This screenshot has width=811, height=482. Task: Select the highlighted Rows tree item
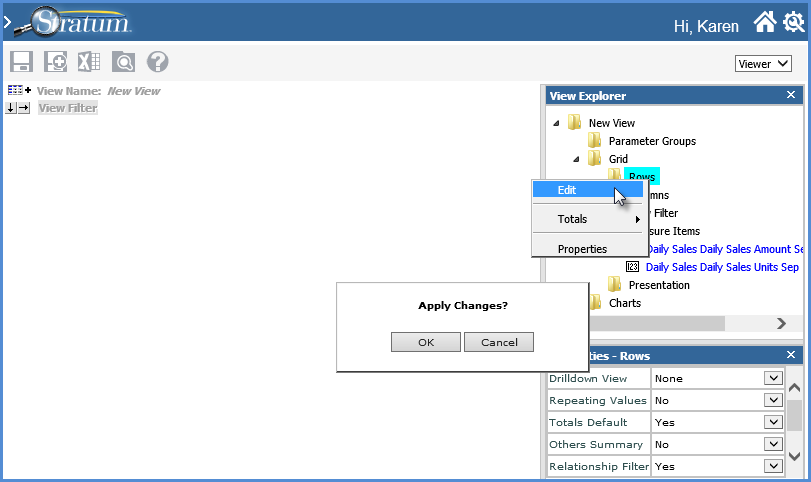(x=642, y=176)
